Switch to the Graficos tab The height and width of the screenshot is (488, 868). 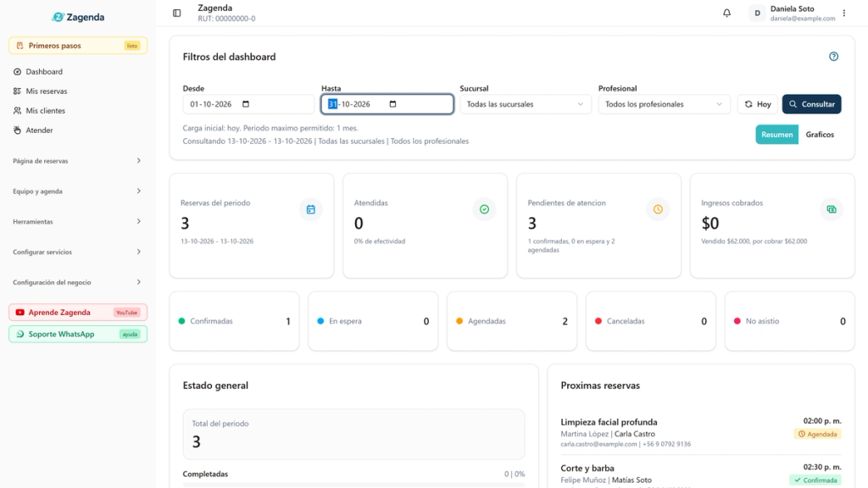(820, 135)
